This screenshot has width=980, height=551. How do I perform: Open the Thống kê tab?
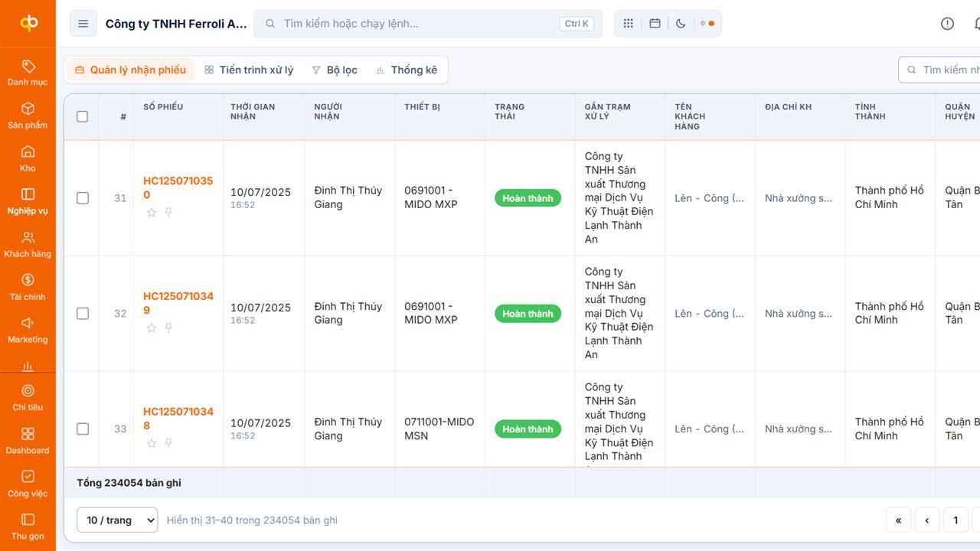(x=407, y=70)
